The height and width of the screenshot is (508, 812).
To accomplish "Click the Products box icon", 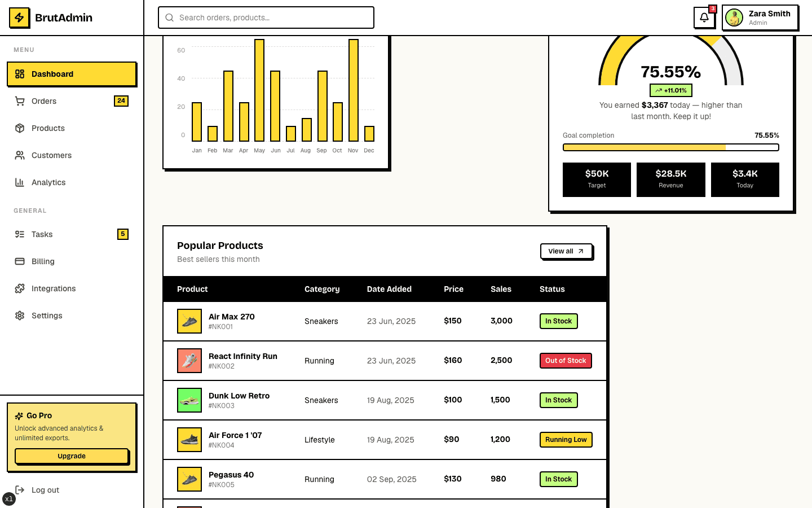I will pos(20,128).
